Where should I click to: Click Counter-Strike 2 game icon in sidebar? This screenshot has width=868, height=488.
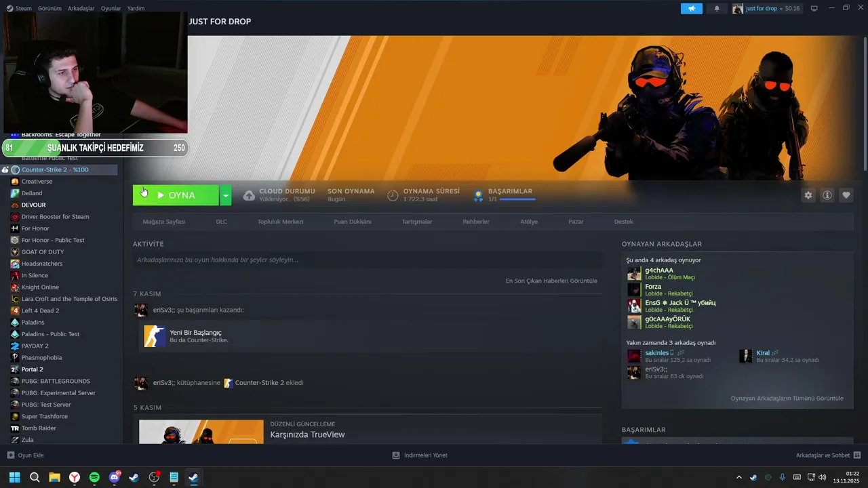[x=15, y=169]
